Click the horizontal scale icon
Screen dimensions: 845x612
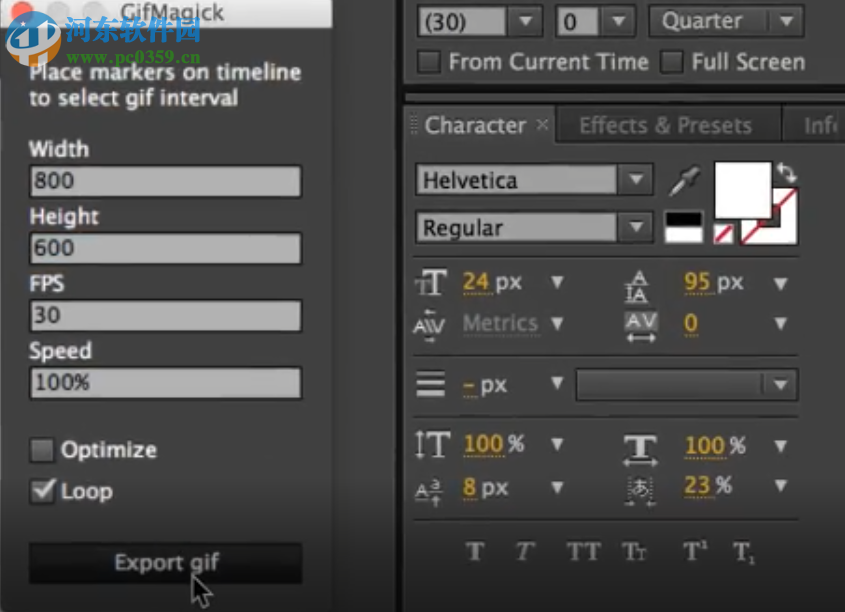click(640, 450)
